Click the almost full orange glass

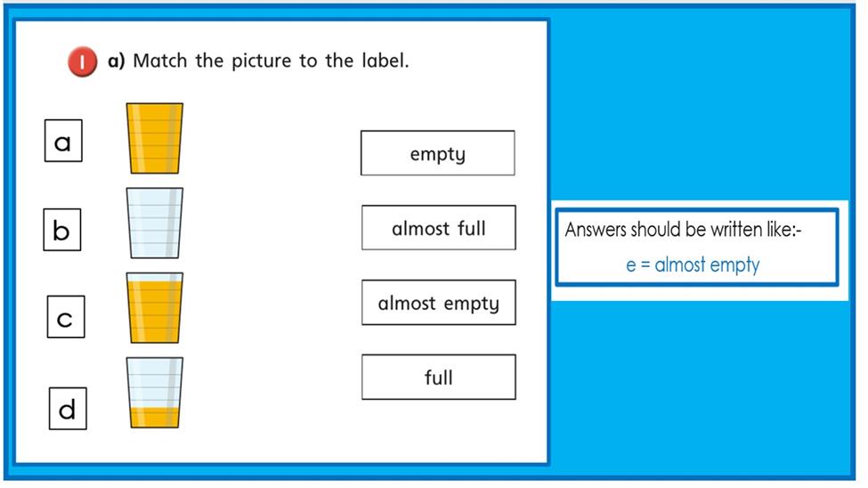[x=154, y=308]
